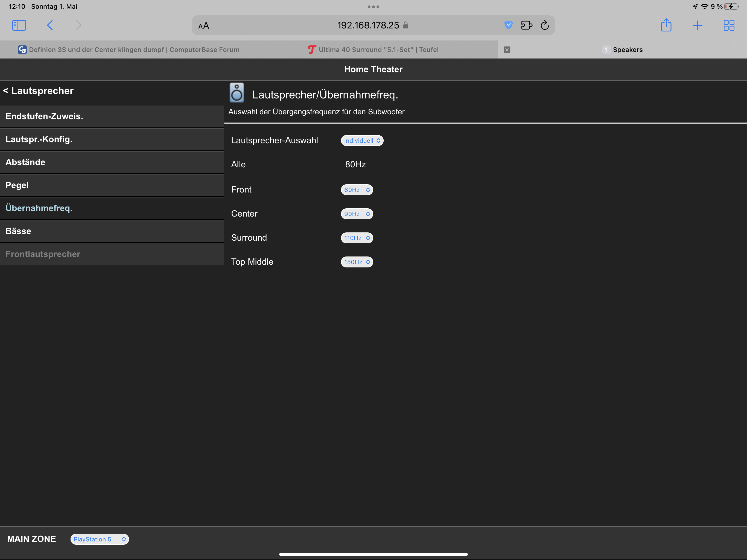
Task: Add a new tab with plus icon
Action: click(697, 25)
